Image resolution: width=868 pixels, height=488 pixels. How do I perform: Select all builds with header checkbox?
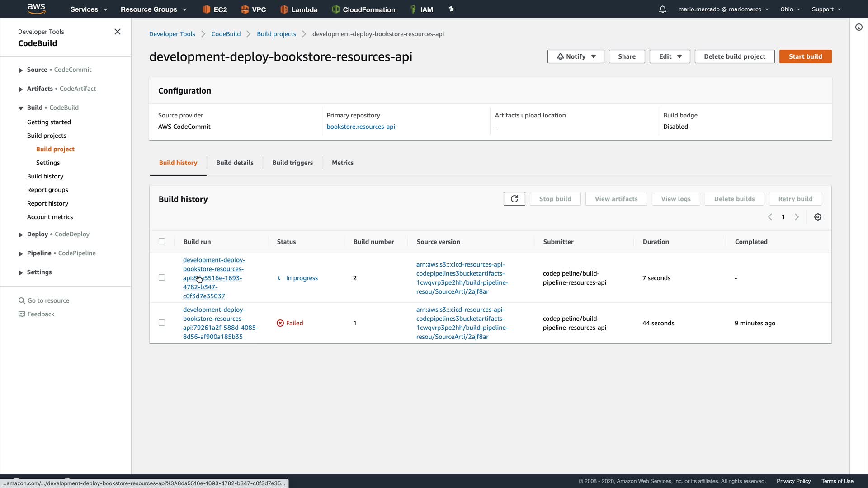162,241
